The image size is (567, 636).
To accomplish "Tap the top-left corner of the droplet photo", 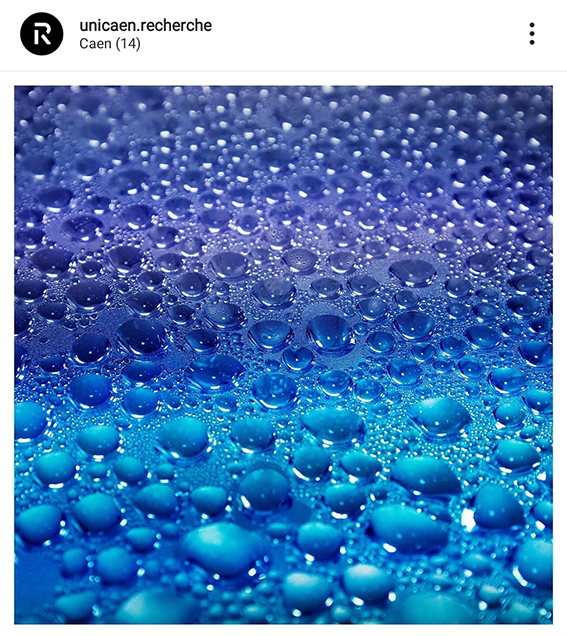I will coord(20,92).
